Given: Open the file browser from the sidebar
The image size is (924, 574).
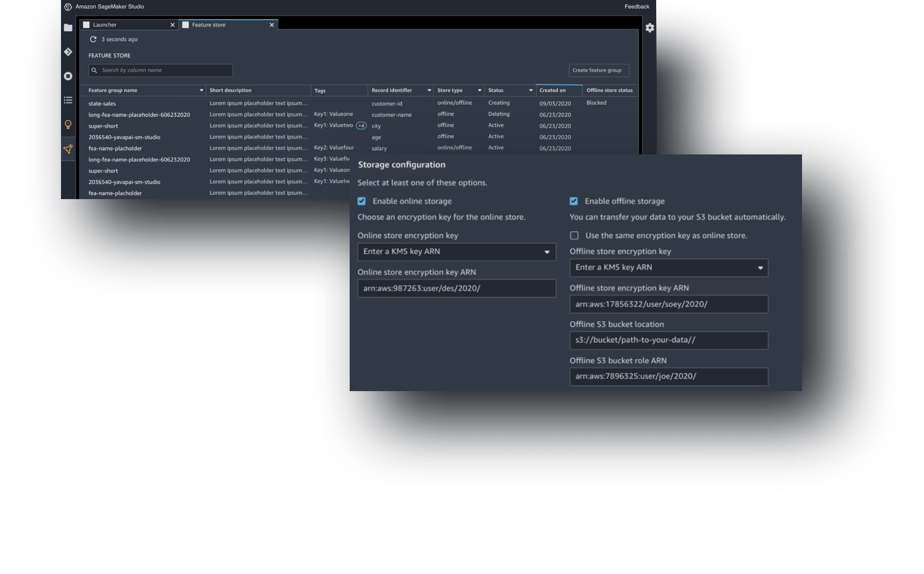Looking at the screenshot, I should click(68, 28).
